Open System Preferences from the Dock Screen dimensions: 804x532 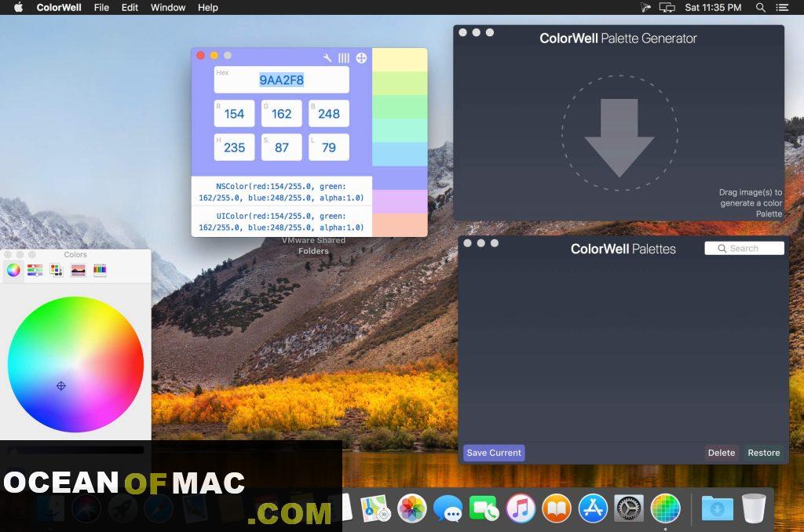[629, 509]
